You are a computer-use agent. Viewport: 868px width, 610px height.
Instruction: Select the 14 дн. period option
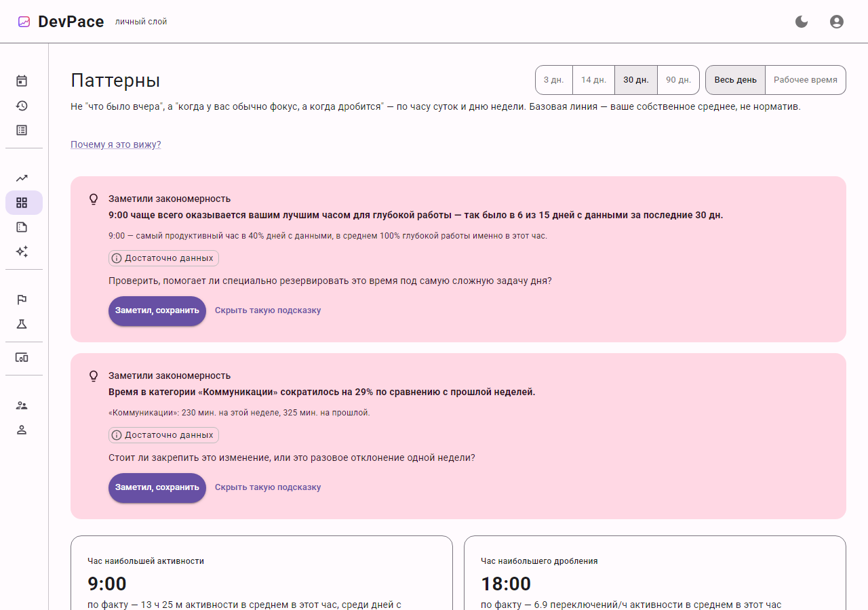click(594, 80)
